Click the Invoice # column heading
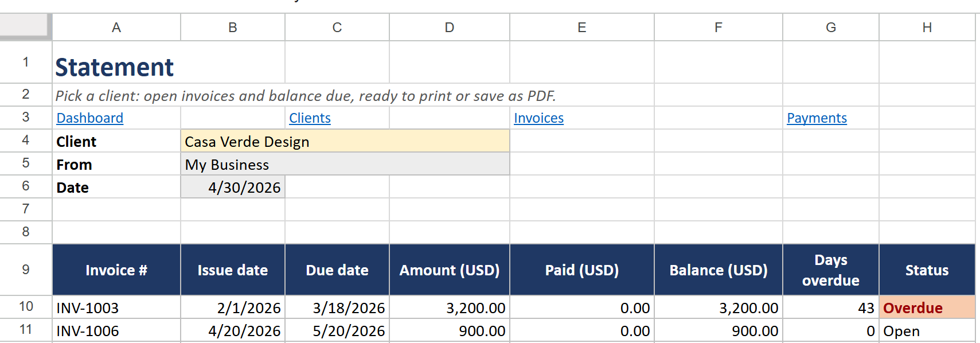Viewport: 980px width, 343px height. click(116, 270)
